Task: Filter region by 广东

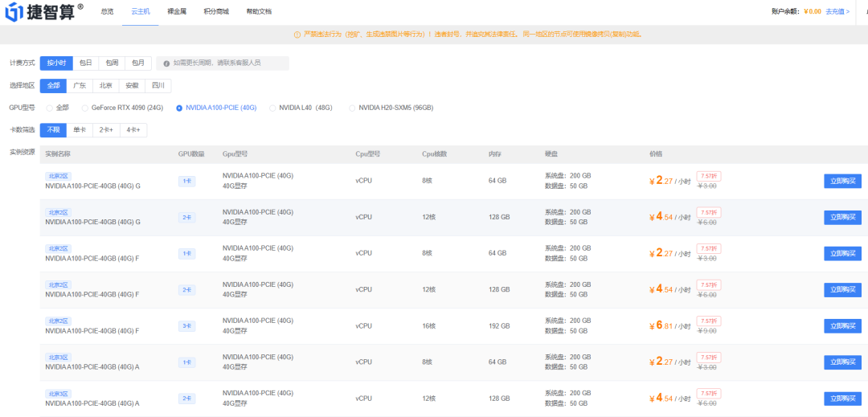Action: click(80, 86)
